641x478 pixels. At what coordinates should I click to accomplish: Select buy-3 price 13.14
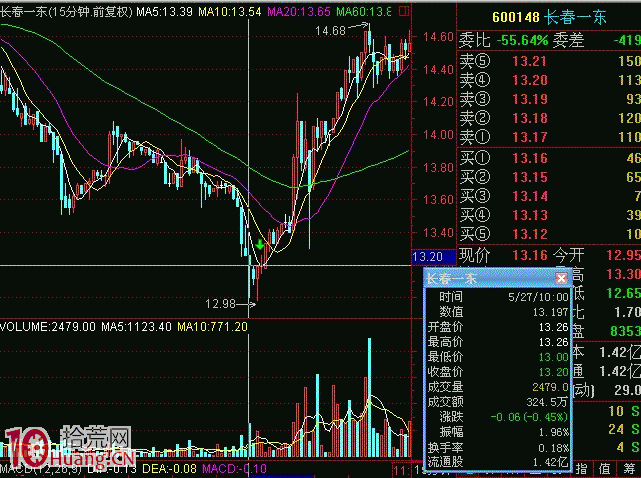(x=529, y=196)
